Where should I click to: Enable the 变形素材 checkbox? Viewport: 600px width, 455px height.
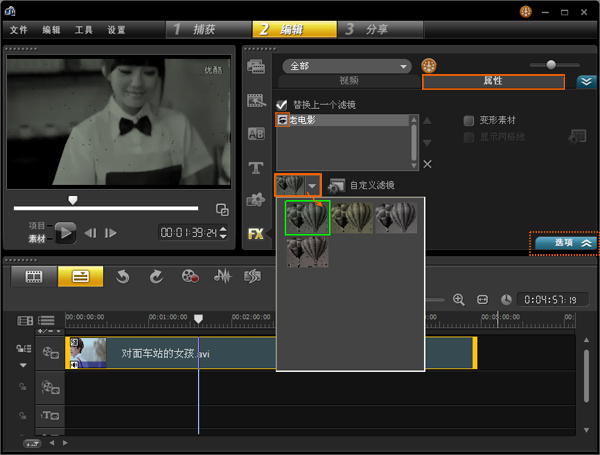click(468, 121)
